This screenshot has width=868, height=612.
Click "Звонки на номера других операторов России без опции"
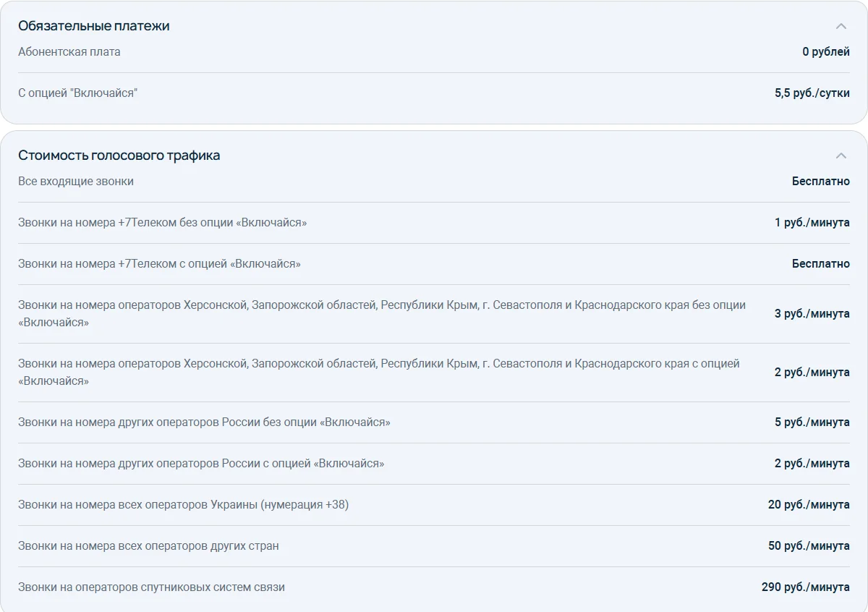point(204,422)
